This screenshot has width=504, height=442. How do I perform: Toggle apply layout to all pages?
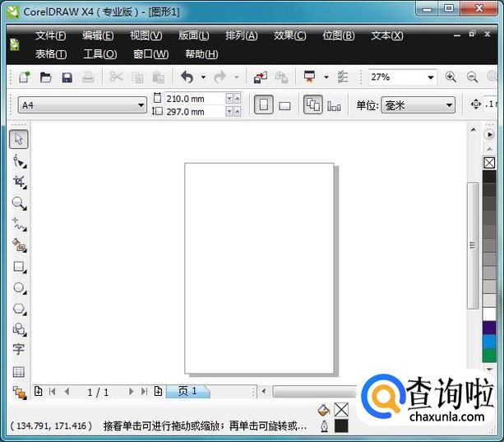tap(312, 105)
